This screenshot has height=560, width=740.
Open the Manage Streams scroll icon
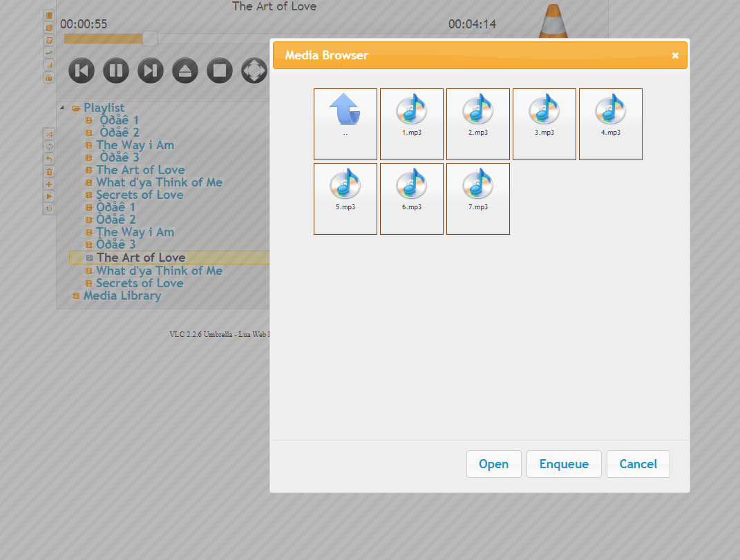point(49,40)
